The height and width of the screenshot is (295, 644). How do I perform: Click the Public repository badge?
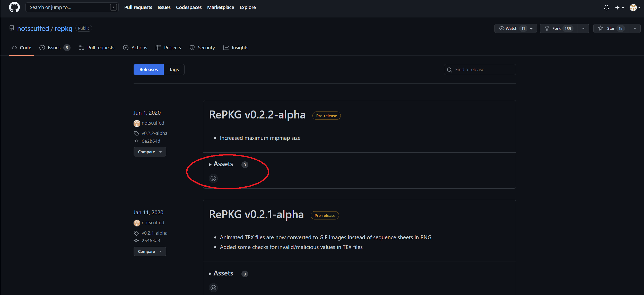point(84,28)
